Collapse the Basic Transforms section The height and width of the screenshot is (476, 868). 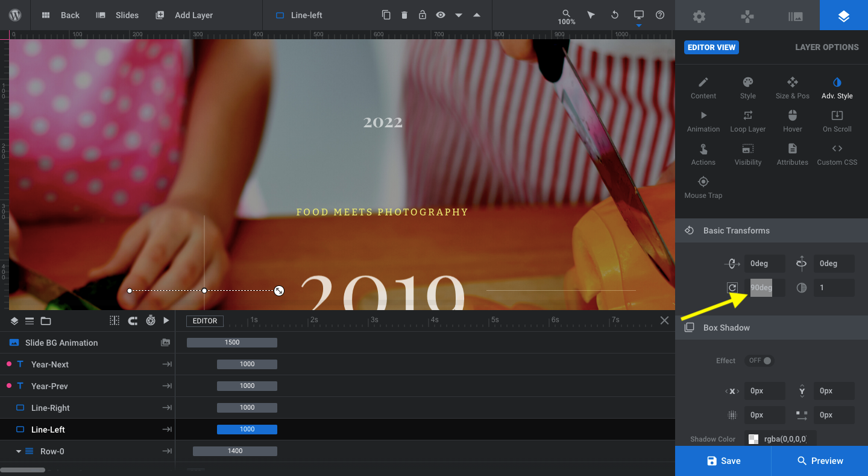[772, 230]
